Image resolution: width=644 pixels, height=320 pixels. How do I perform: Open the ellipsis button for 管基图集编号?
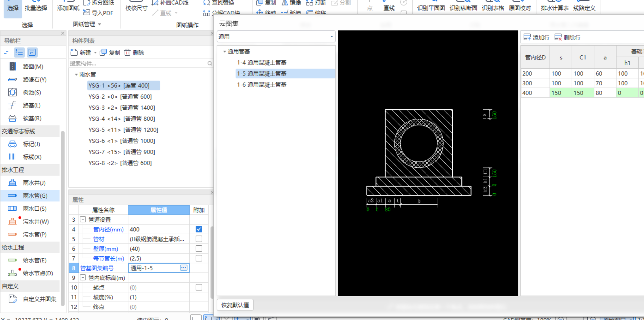point(184,268)
